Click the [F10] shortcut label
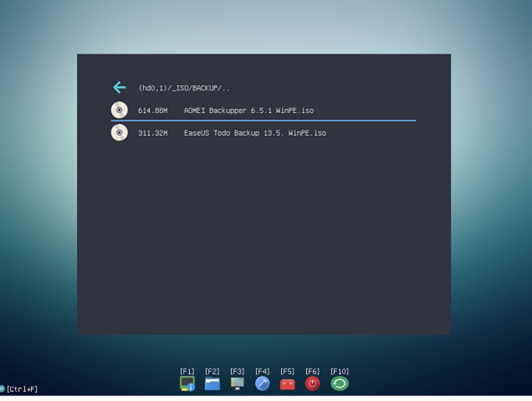Viewport: 532px width, 401px height. pos(340,372)
